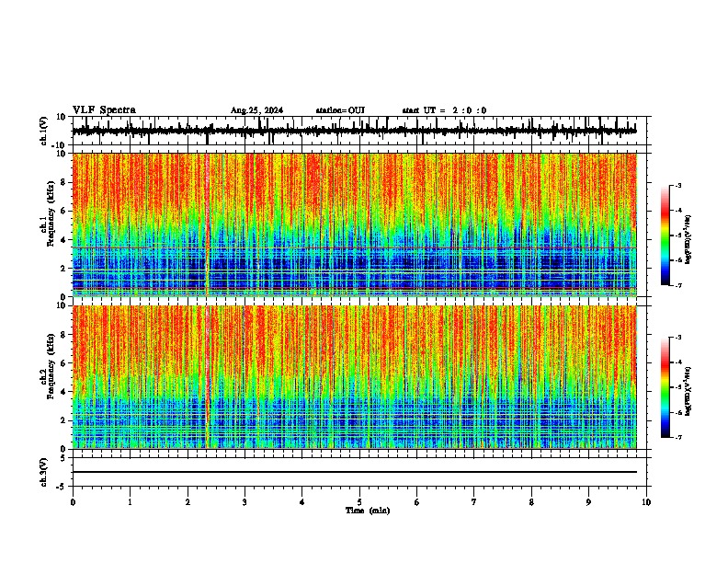Click tick label "9" on the time axis

[588, 502]
